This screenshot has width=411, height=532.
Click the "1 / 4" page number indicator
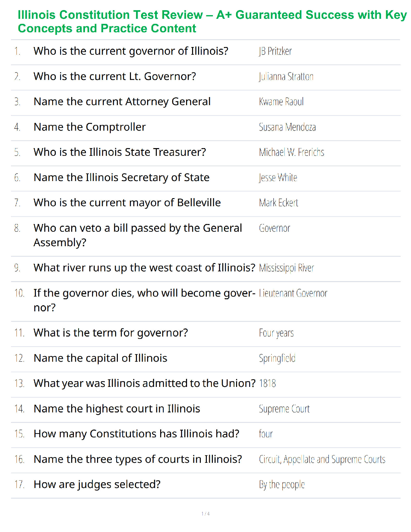click(205, 514)
